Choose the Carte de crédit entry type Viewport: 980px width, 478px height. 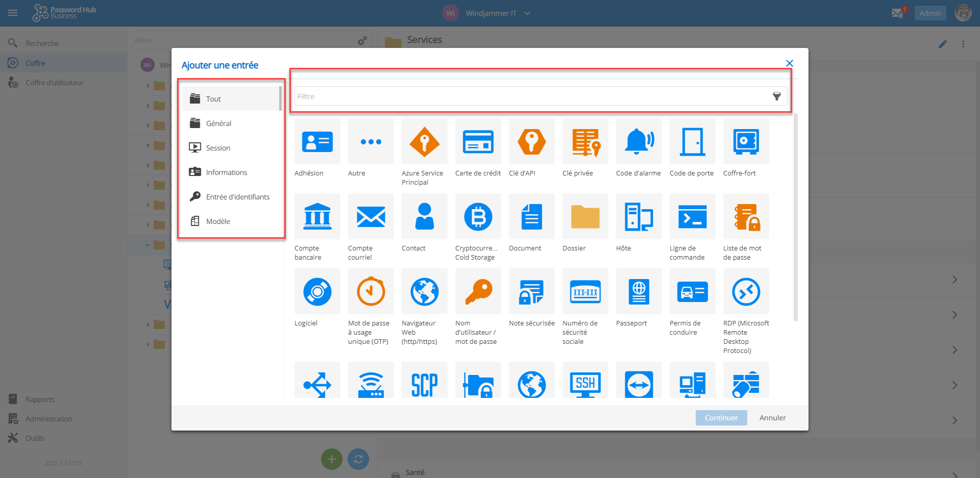[x=478, y=141]
